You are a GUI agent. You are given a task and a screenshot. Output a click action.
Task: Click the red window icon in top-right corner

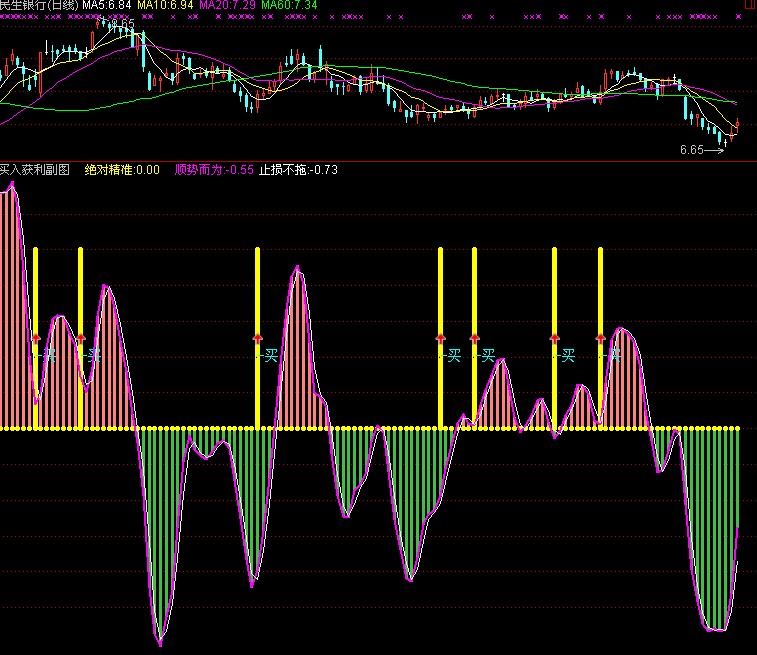(x=750, y=5)
